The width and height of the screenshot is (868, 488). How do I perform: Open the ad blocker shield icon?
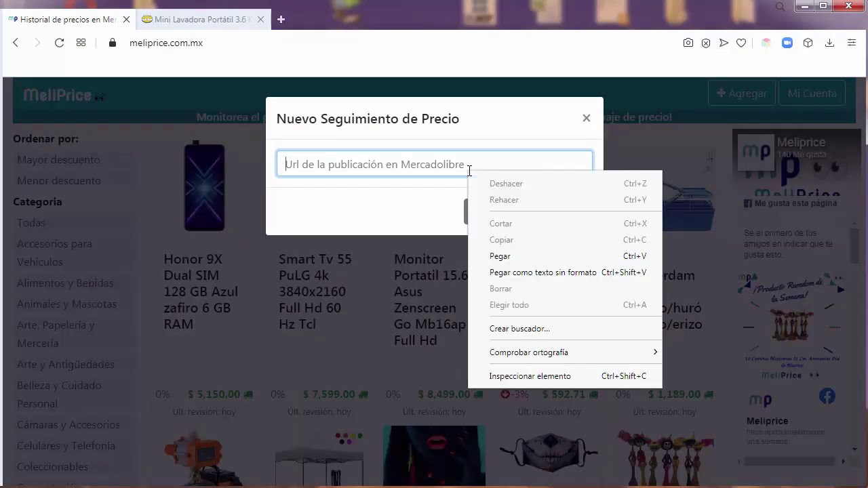[x=706, y=43]
